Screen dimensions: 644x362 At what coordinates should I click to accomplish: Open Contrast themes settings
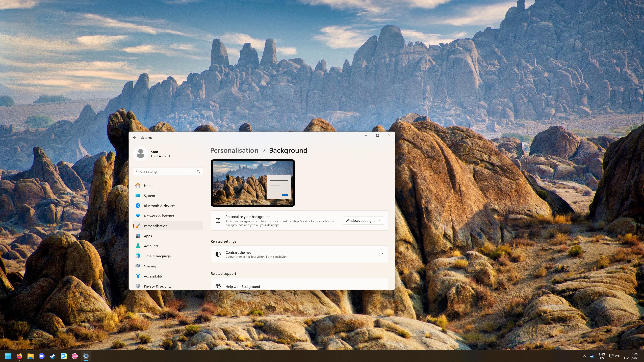point(299,254)
